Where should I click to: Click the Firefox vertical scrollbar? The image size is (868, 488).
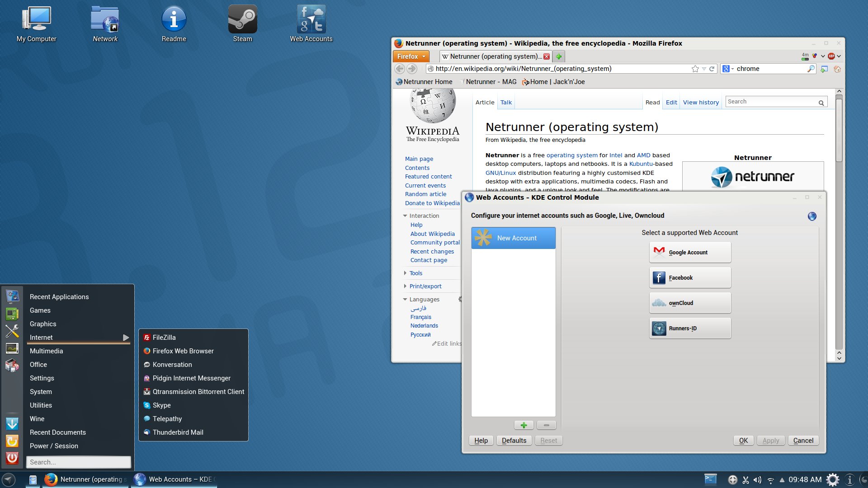pyautogui.click(x=839, y=131)
